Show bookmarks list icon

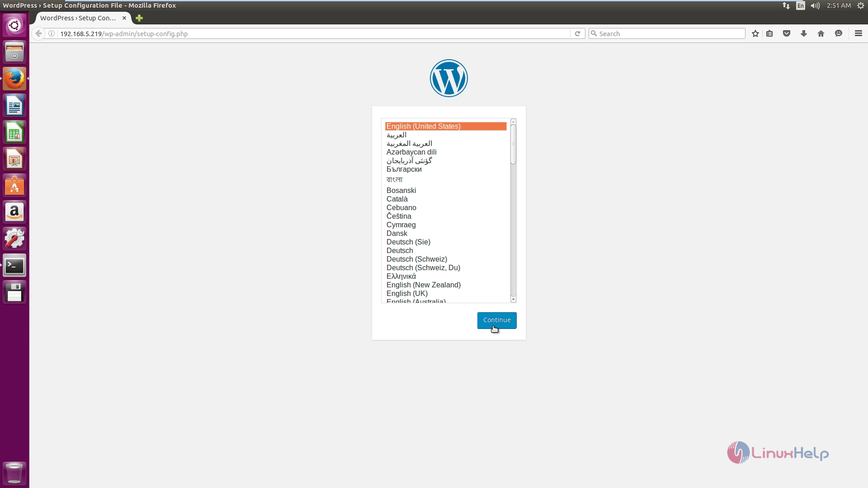pos(769,33)
